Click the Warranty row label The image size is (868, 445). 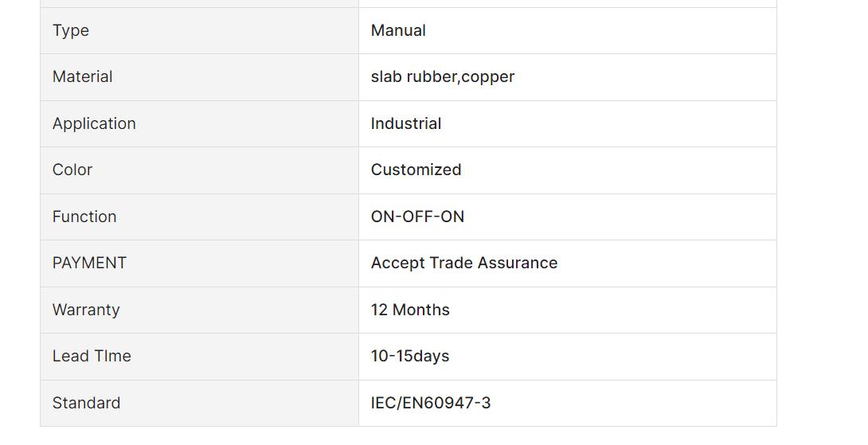[86, 310]
